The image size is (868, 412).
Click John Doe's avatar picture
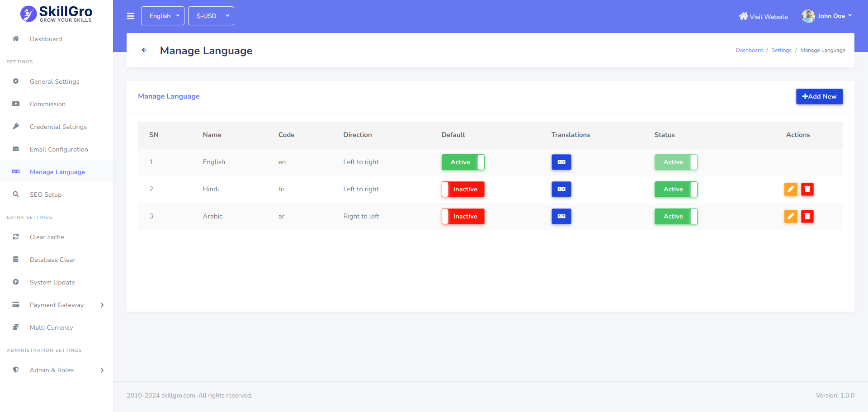pyautogui.click(x=808, y=16)
